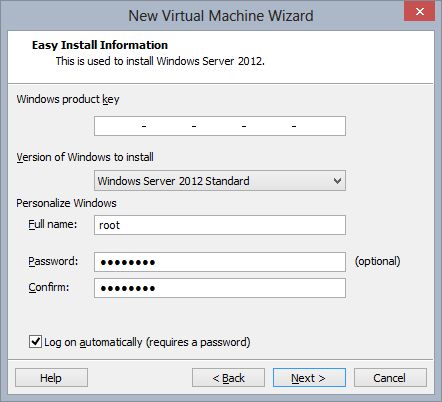The width and height of the screenshot is (442, 402).
Task: Open the Help button
Action: point(51,378)
